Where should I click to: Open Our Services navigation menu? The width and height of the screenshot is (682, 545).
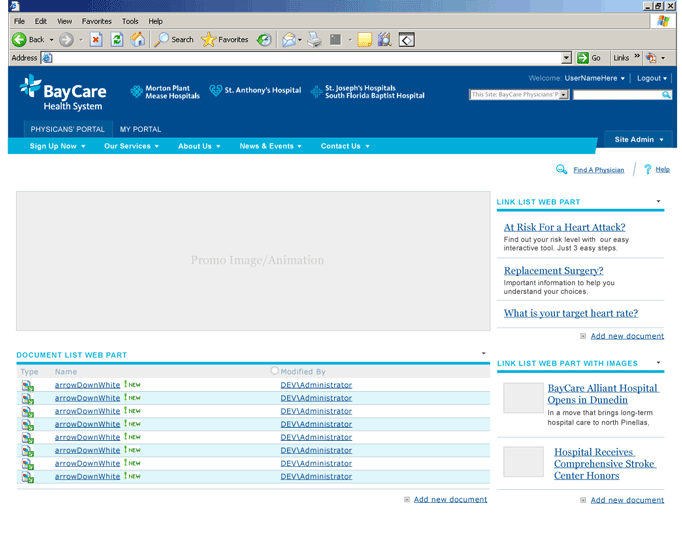click(x=131, y=146)
